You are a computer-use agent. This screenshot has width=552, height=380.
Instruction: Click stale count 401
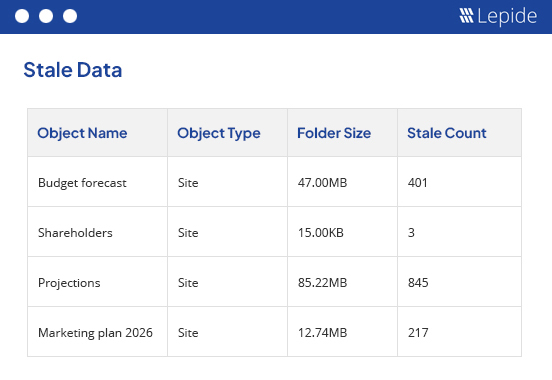coord(418,183)
